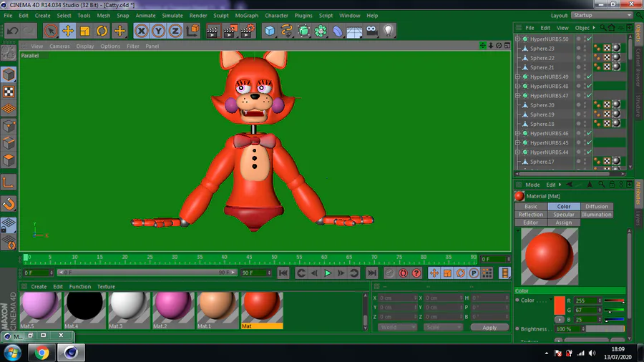This screenshot has width=644, height=362.
Task: Open viewport Cameras menu
Action: (59, 47)
